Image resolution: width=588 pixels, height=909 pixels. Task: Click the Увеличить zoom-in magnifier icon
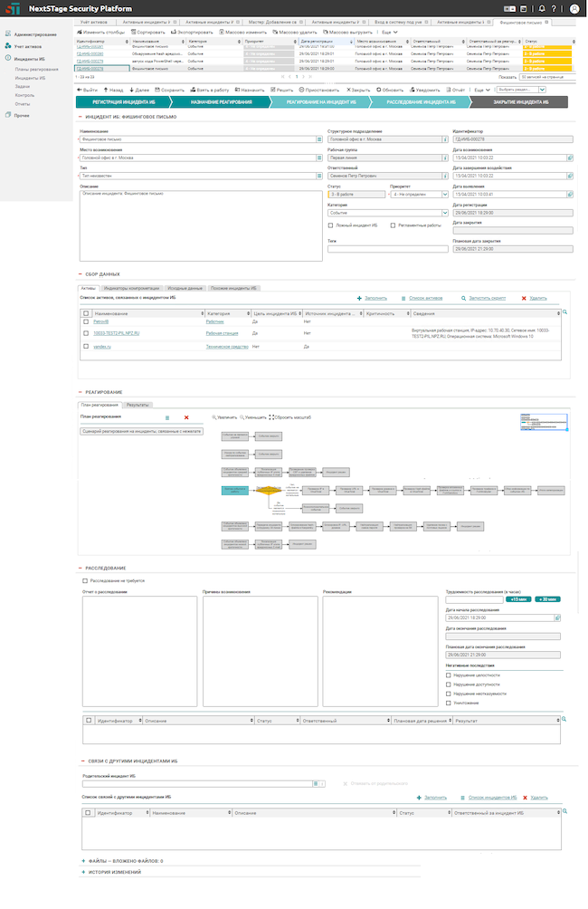coord(213,416)
